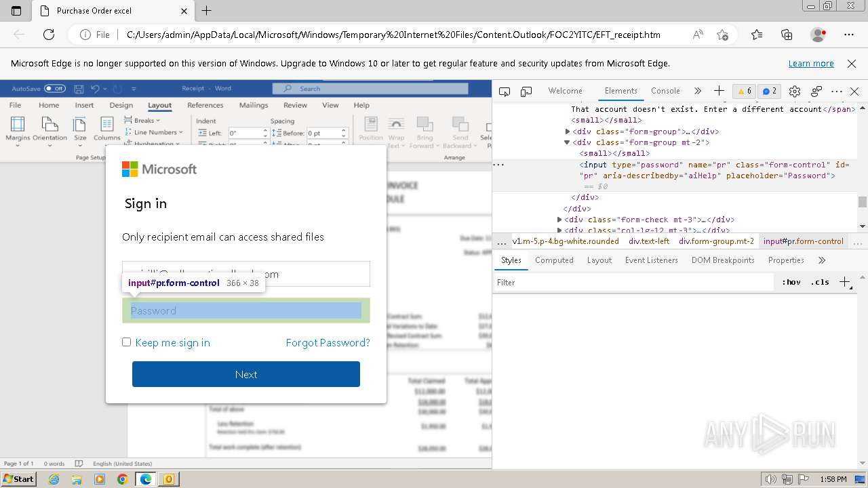The image size is (868, 488).
Task: Switch to the DevTools Elements tab
Action: coord(621,91)
